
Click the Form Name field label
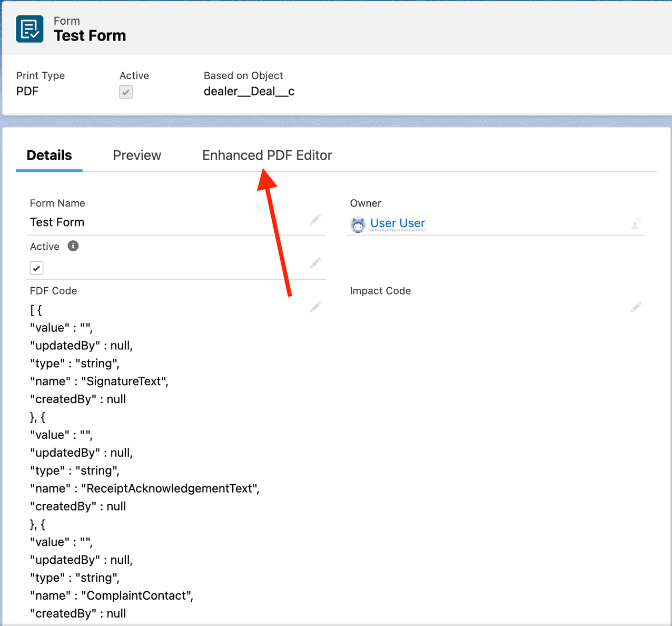pyautogui.click(x=57, y=203)
